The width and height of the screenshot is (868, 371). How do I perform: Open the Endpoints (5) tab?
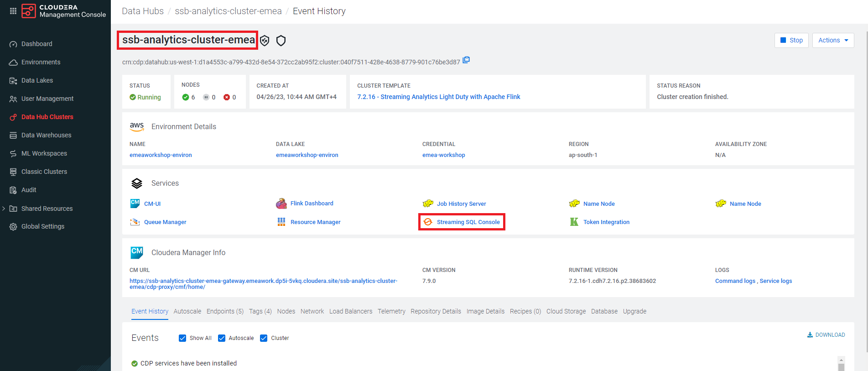click(225, 311)
